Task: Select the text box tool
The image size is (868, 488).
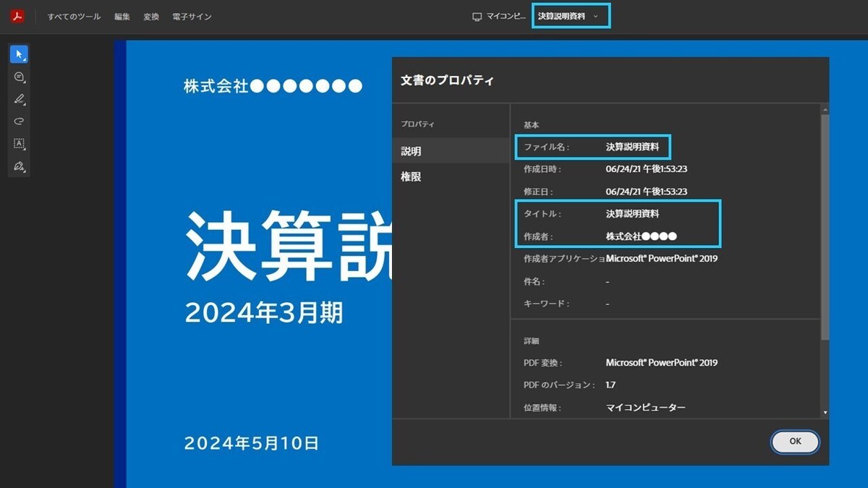Action: pyautogui.click(x=20, y=144)
